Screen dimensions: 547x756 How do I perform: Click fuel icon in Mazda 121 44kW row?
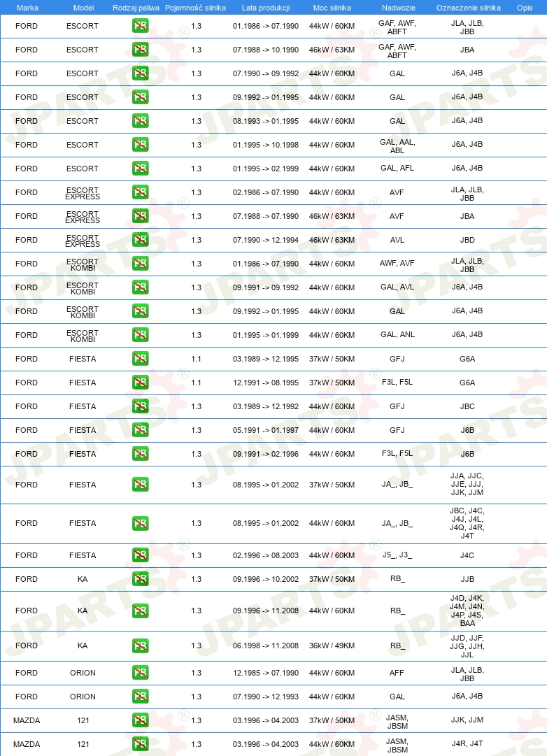click(141, 744)
